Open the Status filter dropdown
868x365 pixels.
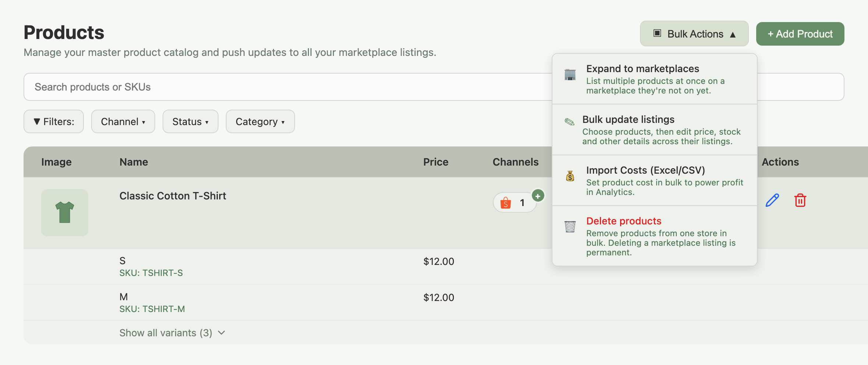191,121
